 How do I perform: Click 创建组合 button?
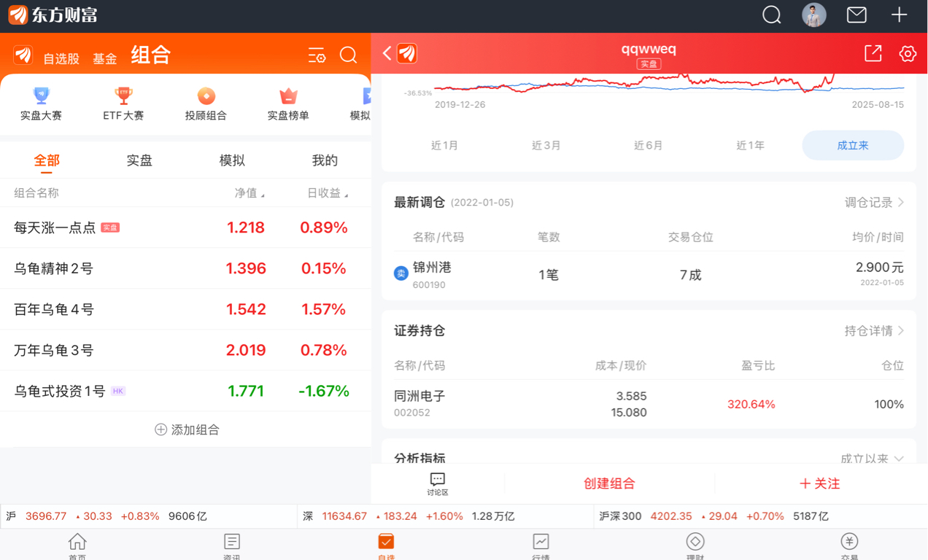point(609,483)
